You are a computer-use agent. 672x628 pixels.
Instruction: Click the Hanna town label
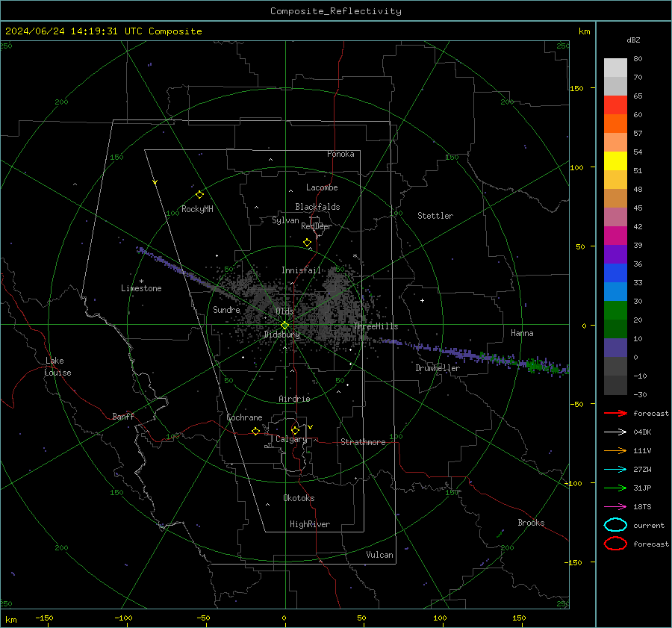pos(522,333)
